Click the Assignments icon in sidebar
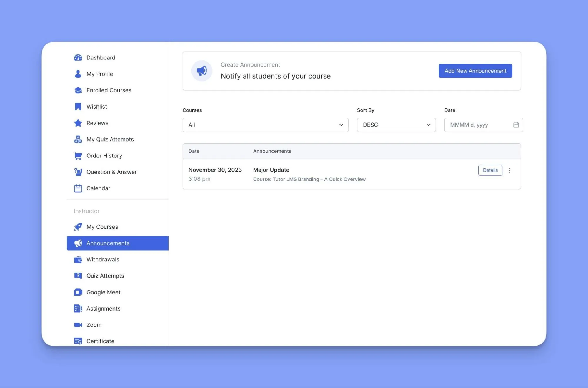Screen dimensions: 588x388 tap(78, 308)
